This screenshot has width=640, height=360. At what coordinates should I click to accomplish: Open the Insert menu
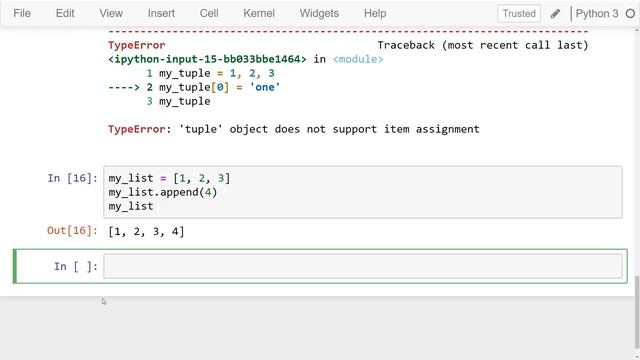click(161, 13)
